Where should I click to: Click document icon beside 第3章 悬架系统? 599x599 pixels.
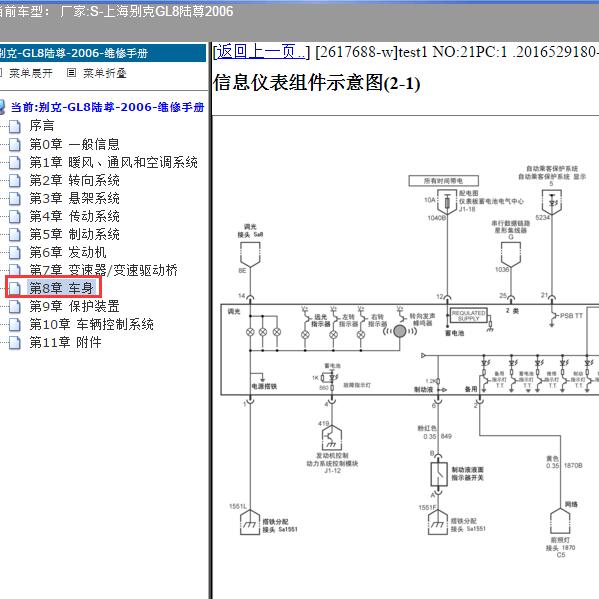click(x=15, y=199)
